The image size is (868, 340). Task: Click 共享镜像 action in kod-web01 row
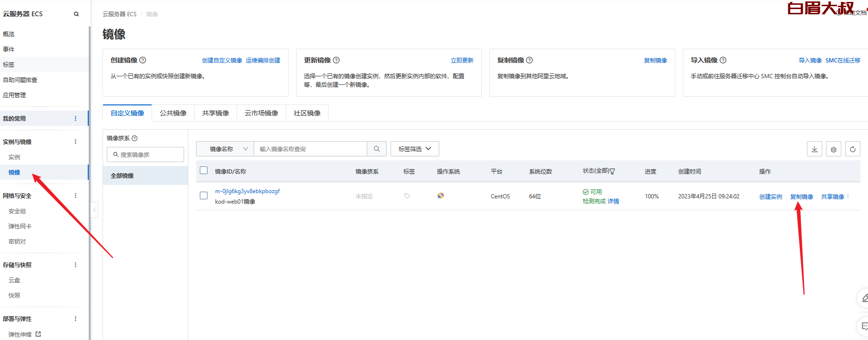point(833,196)
